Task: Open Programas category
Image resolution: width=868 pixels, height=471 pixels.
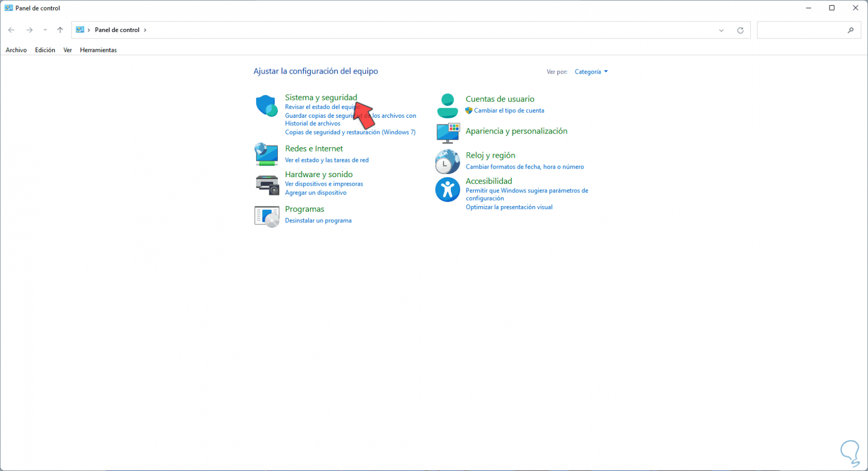Action: (305, 209)
